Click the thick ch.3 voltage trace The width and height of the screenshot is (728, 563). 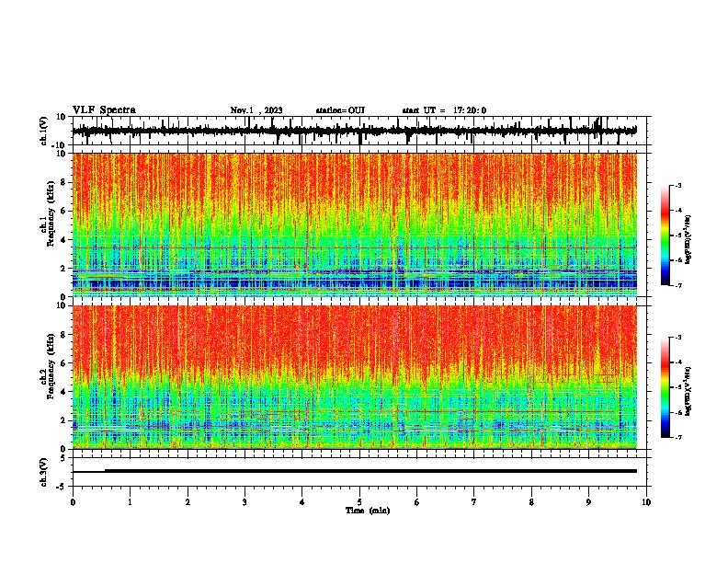pyautogui.click(x=370, y=471)
